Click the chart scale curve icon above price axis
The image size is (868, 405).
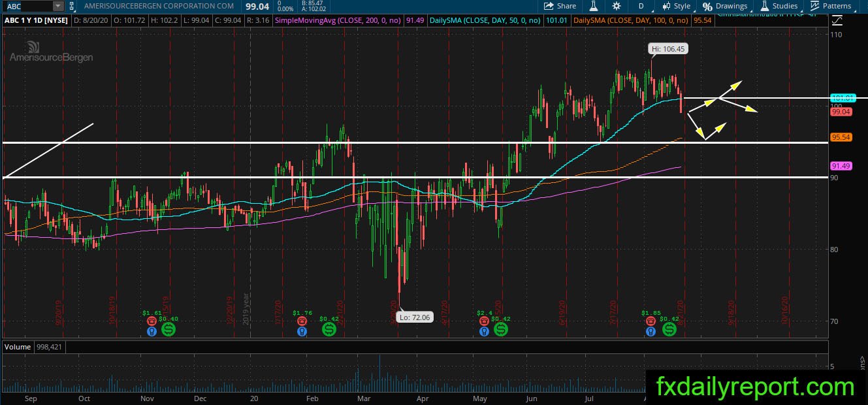click(x=837, y=21)
